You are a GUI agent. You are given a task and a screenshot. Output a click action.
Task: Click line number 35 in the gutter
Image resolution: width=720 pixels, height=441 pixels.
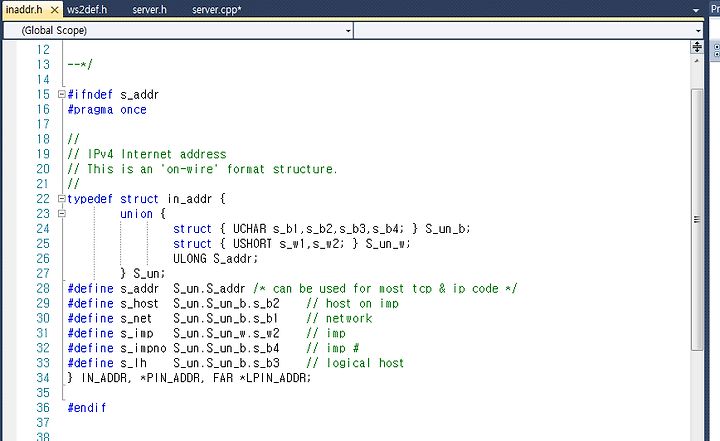click(43, 393)
